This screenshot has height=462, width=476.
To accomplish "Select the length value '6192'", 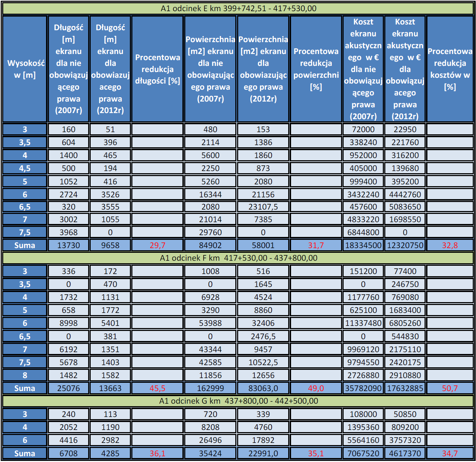I will point(68,349).
